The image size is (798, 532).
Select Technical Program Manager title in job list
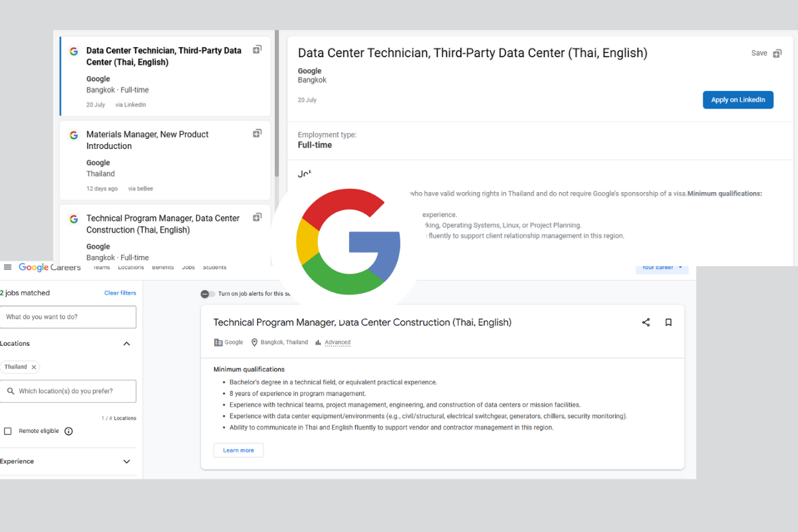tap(163, 224)
